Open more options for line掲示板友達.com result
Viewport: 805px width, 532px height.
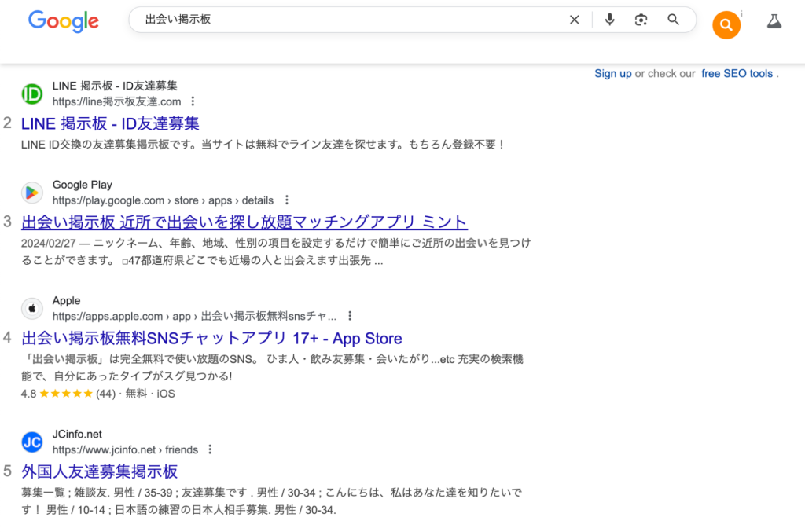193,101
